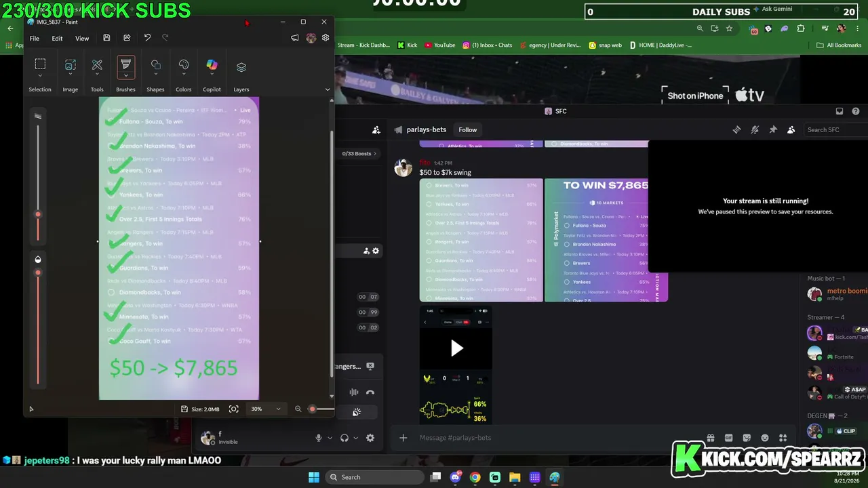The width and height of the screenshot is (868, 488).
Task: Create invite in Discord channel sidebar
Action: click(366, 251)
